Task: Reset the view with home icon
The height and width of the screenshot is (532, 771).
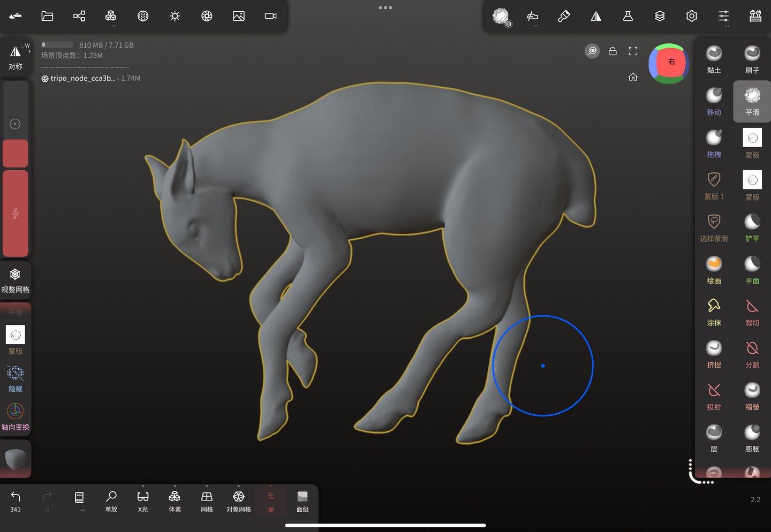Action: [633, 77]
